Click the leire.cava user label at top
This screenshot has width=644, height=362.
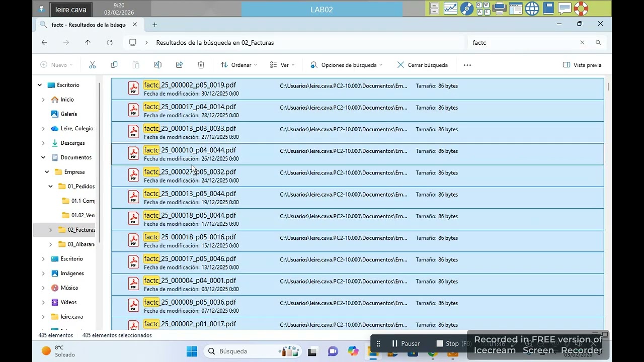click(71, 10)
